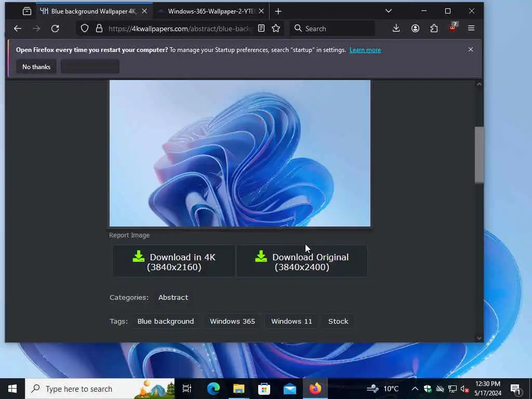Focus the address bar URL field

180,29
